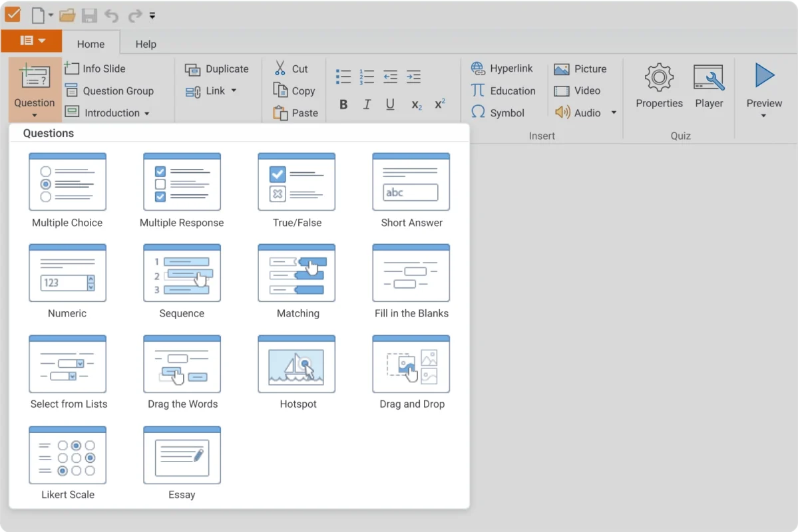Increase indent of text

[414, 76]
